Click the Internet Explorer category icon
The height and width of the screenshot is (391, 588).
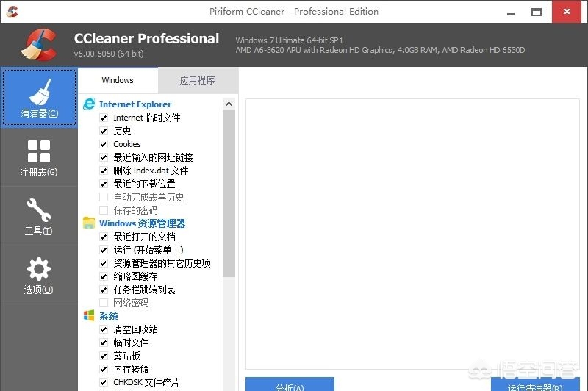point(89,104)
